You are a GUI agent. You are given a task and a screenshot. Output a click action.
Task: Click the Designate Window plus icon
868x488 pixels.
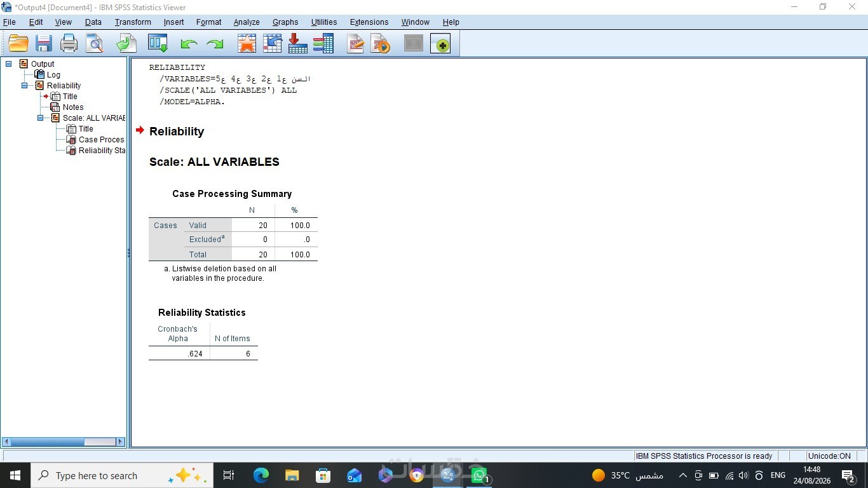440,44
